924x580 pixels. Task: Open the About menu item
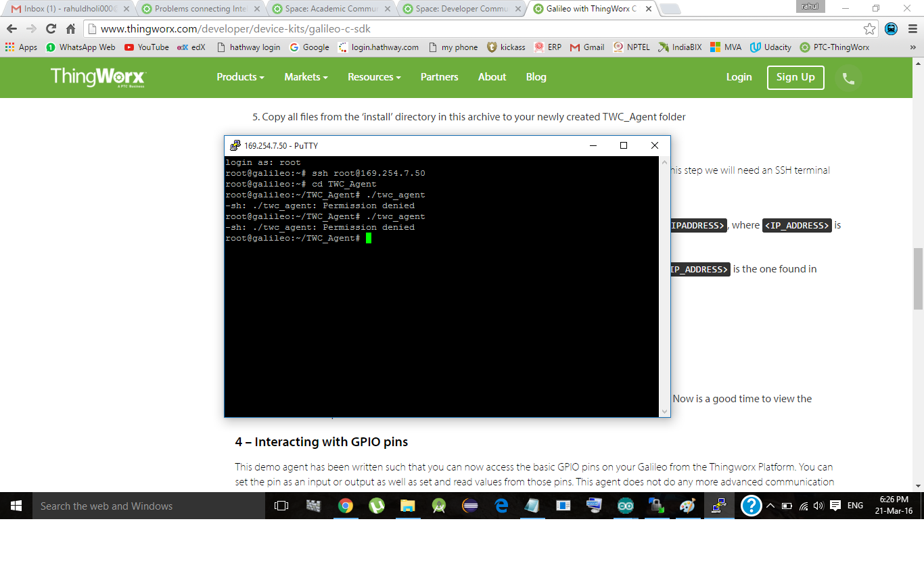point(492,77)
